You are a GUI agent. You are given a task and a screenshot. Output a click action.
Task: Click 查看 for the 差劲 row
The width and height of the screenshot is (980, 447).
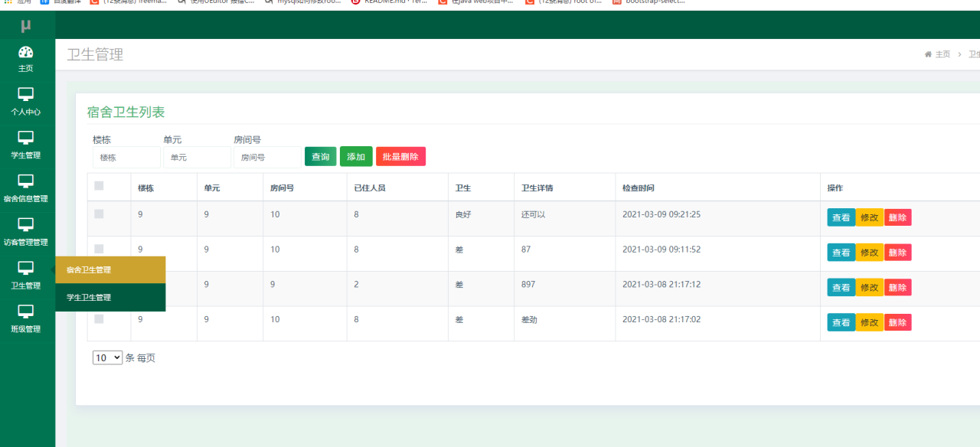(x=841, y=322)
